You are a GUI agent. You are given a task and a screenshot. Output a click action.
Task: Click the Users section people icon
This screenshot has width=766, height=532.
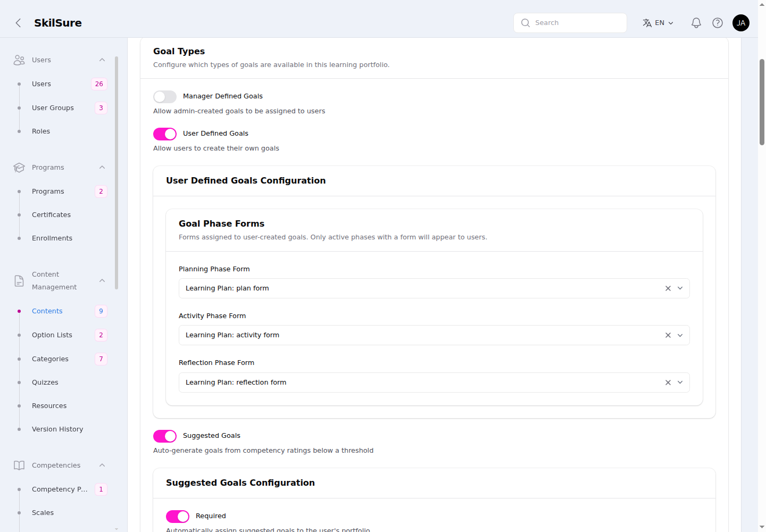[x=19, y=60]
